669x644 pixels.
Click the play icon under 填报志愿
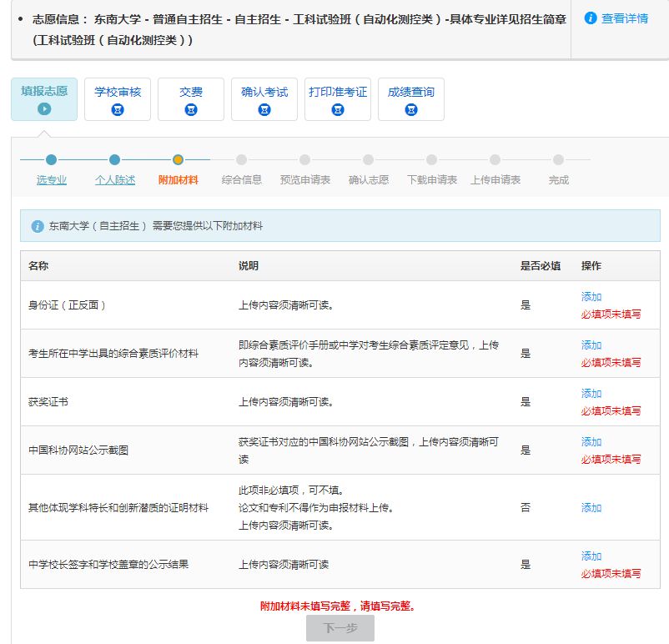click(44, 108)
